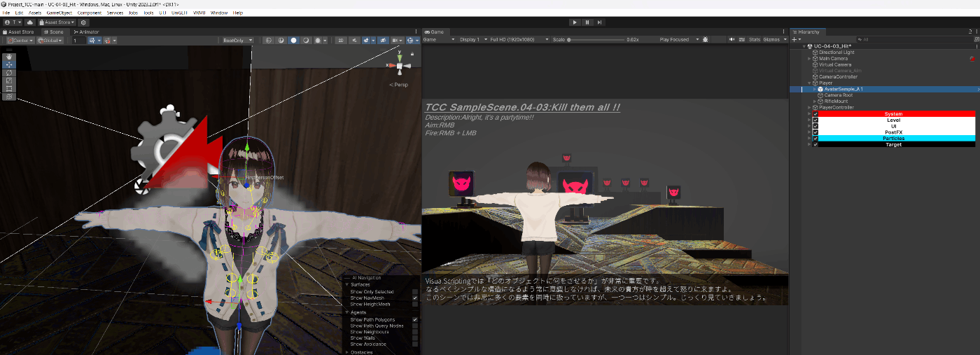
Task: Select the Transform tool in Scene toolbar
Action: [x=9, y=97]
